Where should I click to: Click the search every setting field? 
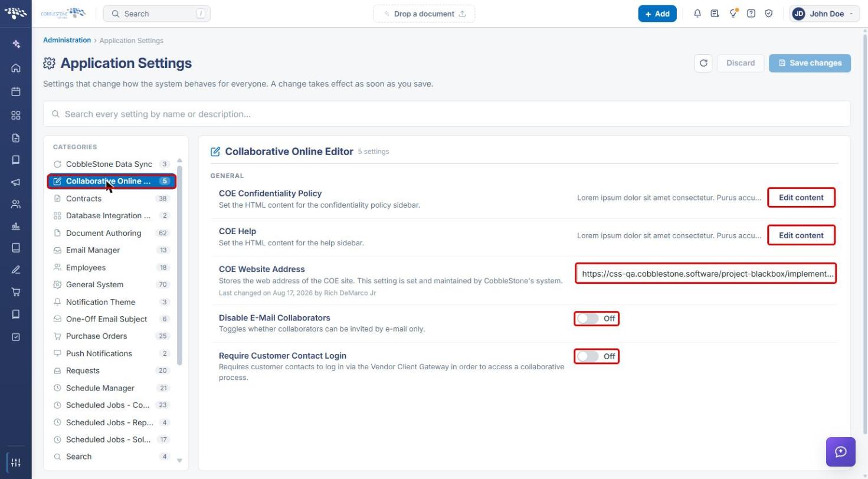click(x=447, y=114)
